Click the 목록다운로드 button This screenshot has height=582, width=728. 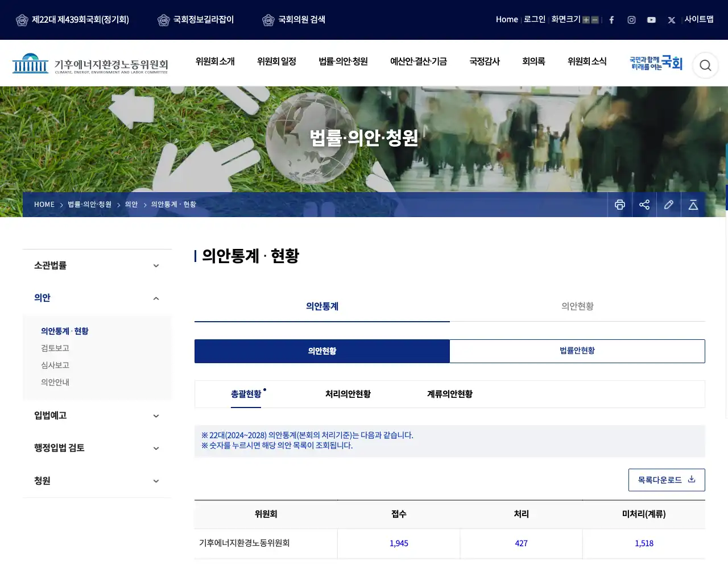coord(667,480)
